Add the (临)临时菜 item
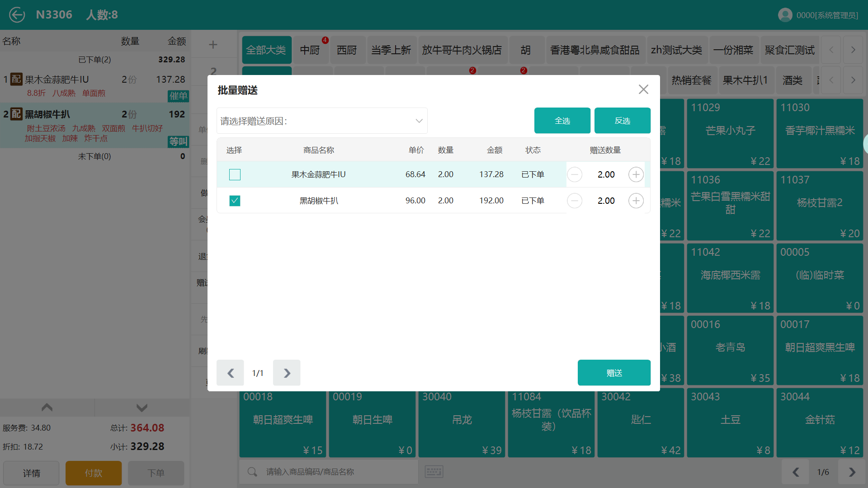The width and height of the screenshot is (868, 488). pos(820,278)
